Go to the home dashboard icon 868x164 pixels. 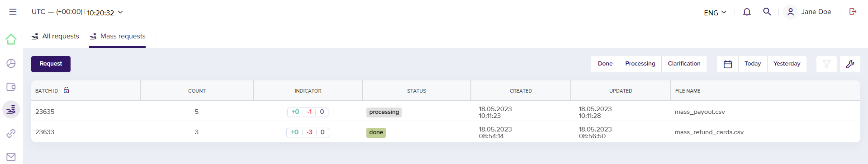click(x=11, y=39)
